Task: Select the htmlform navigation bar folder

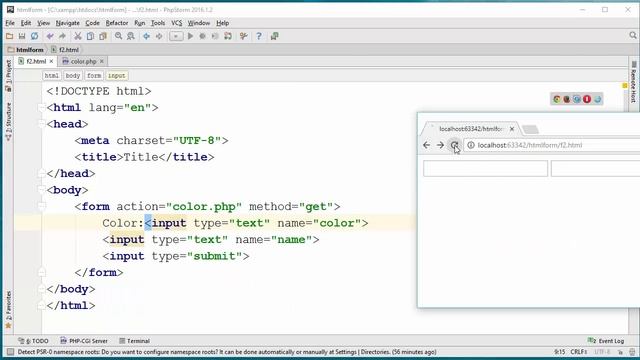Action: [x=26, y=50]
